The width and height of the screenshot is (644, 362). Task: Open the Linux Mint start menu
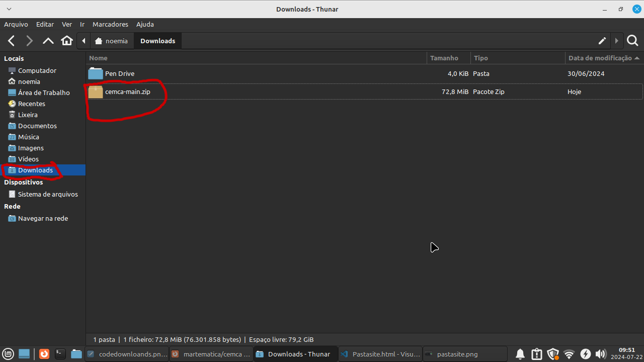tap(9, 354)
